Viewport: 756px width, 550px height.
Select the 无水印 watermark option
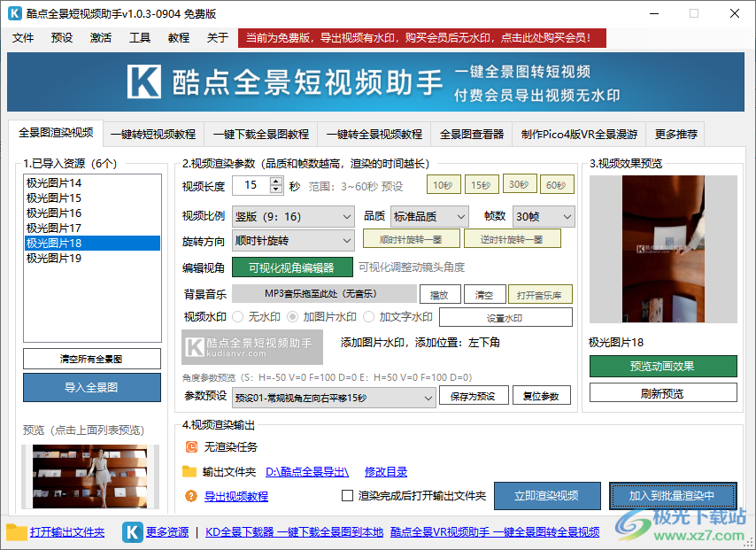[x=238, y=316]
